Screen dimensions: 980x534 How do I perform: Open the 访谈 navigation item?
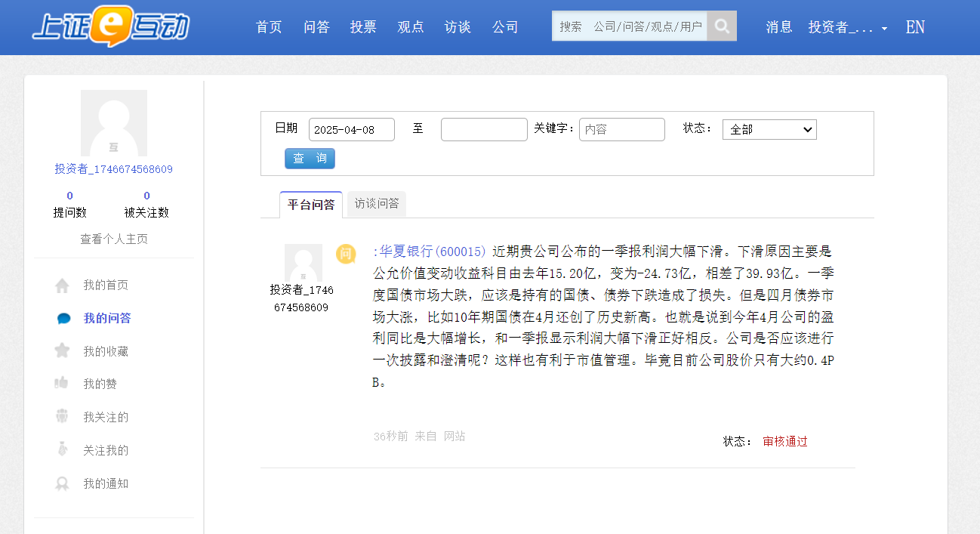[458, 26]
